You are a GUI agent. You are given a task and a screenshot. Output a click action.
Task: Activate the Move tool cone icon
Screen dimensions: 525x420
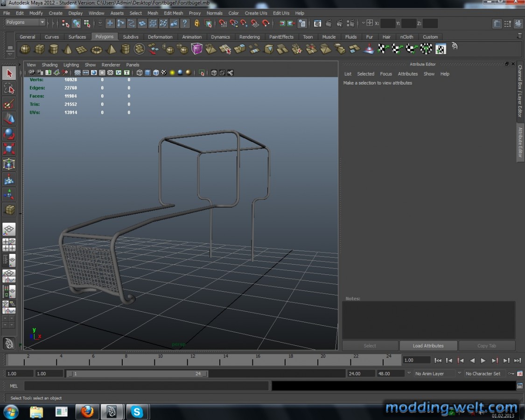pos(9,119)
